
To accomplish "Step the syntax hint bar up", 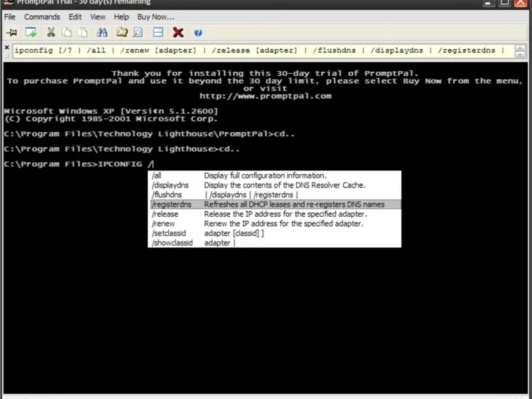I will 520,48.
